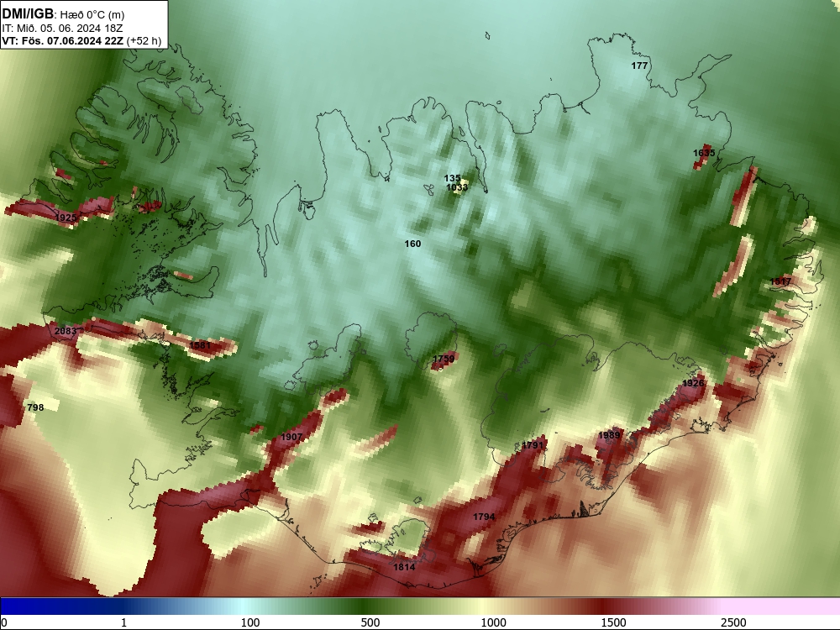Click the 1814 value label

click(x=404, y=567)
